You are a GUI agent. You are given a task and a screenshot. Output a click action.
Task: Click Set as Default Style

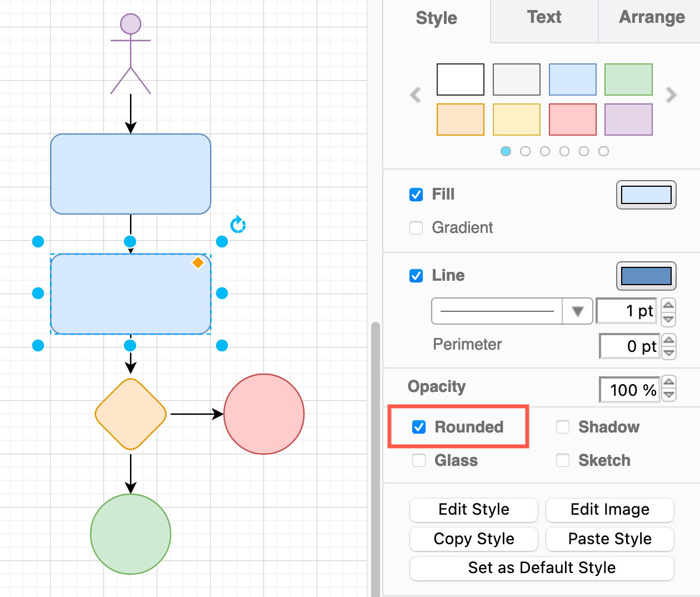coord(542,568)
